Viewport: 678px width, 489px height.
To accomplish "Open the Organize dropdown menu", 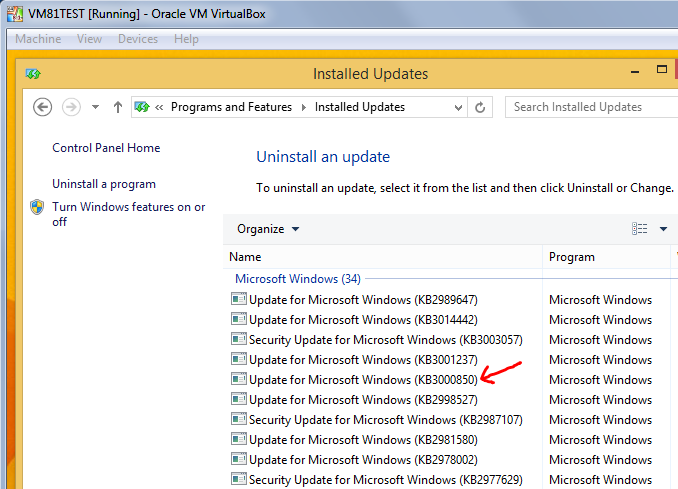I will [x=268, y=229].
